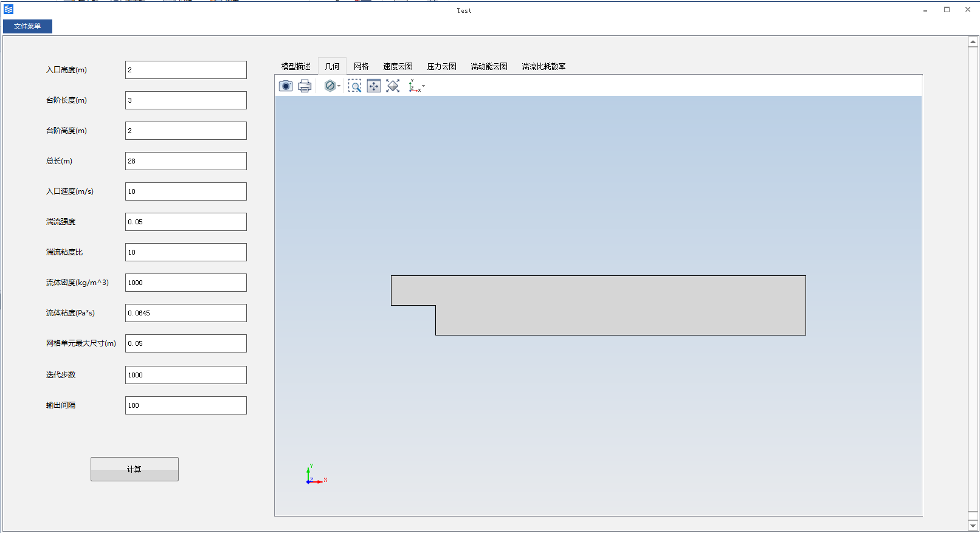The width and height of the screenshot is (980, 533).
Task: Click the 网格单元最大尺寸(m) label
Action: [81, 343]
